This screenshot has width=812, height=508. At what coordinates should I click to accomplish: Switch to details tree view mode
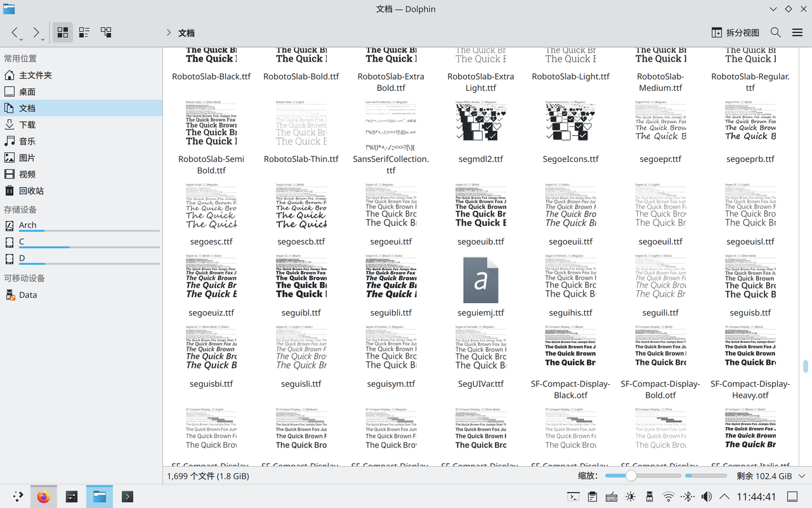coord(106,32)
